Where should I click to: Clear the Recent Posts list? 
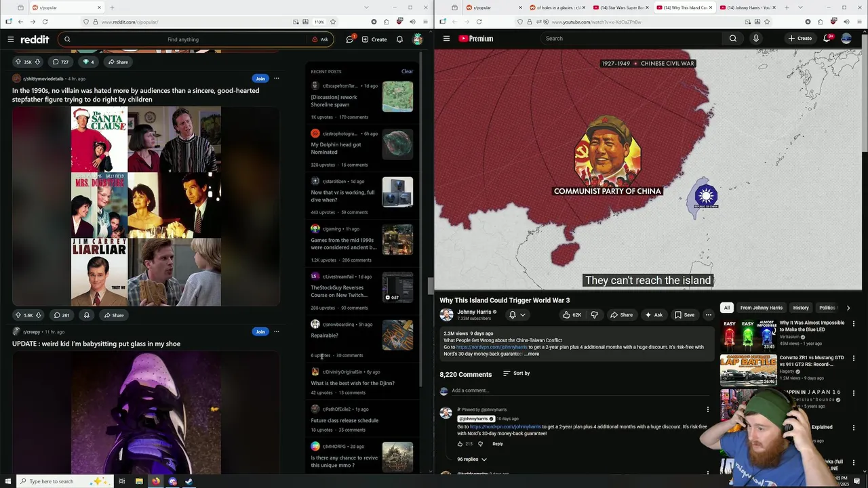pyautogui.click(x=407, y=71)
